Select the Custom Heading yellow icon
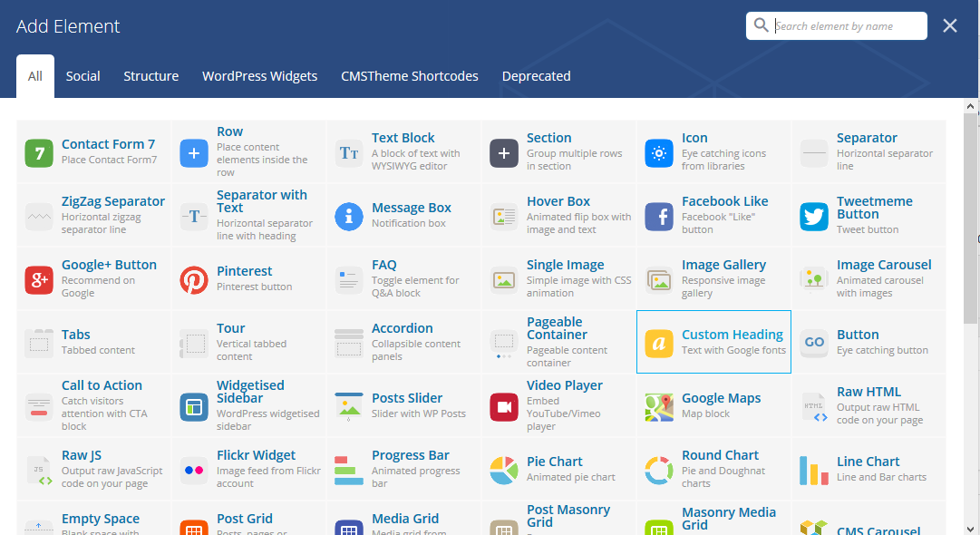Image resolution: width=980 pixels, height=535 pixels. 659,344
